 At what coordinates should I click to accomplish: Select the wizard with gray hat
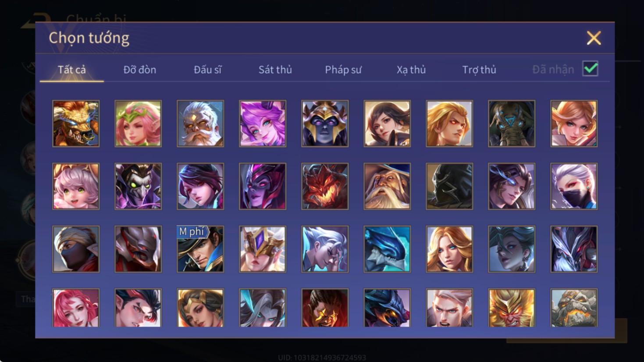coord(387,186)
